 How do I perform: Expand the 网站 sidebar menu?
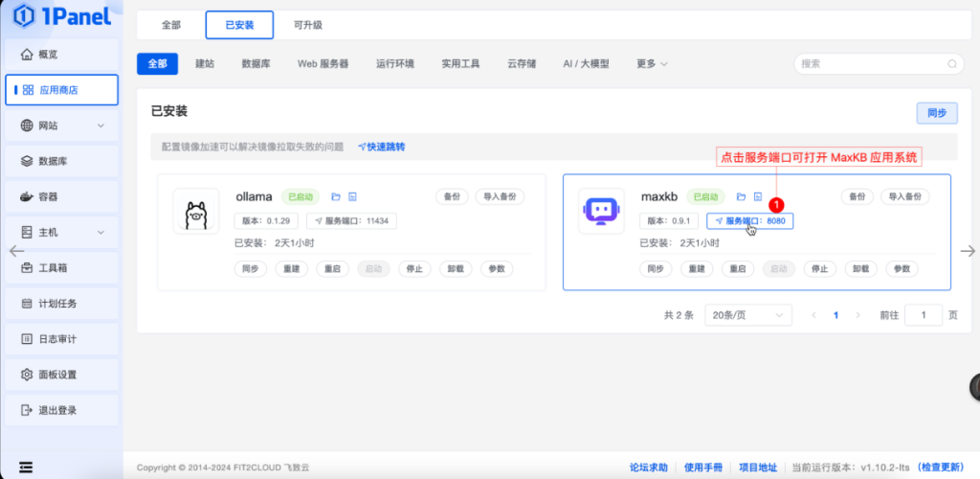point(61,125)
